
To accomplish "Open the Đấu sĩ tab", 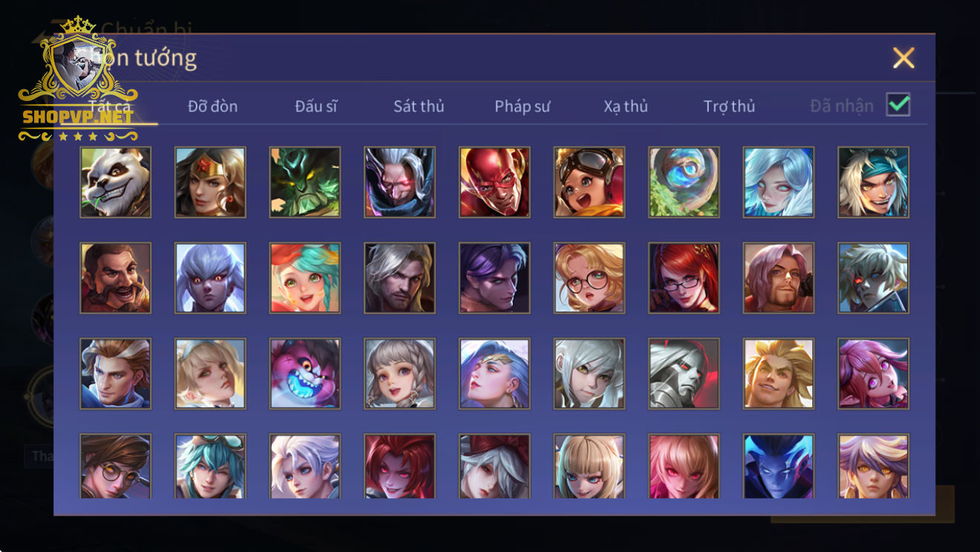I will (316, 106).
